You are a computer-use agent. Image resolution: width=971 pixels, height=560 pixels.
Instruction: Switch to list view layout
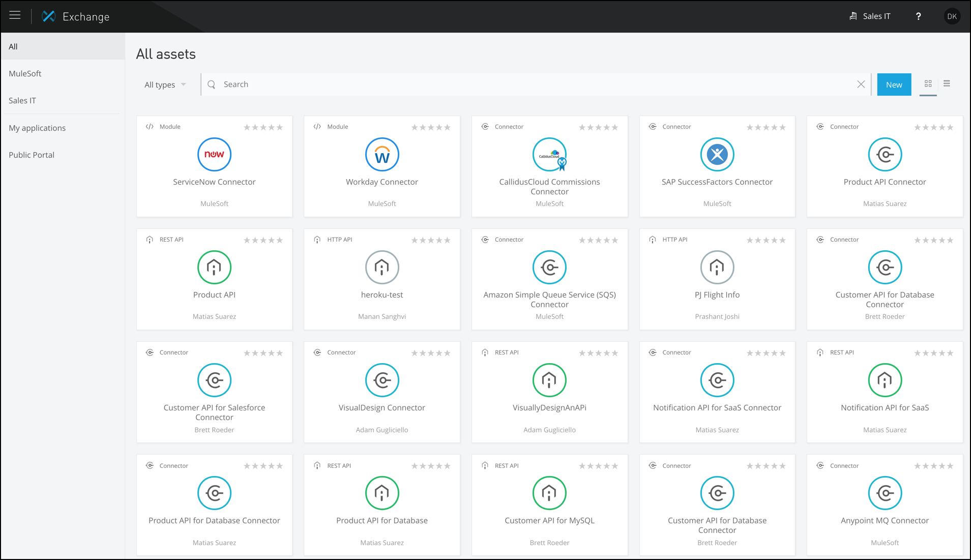[947, 84]
